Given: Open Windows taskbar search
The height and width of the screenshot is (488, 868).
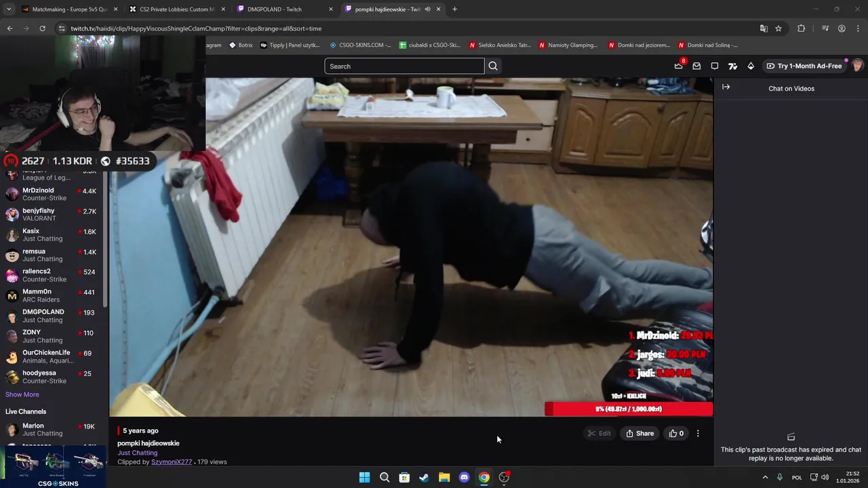Looking at the screenshot, I should [384, 477].
